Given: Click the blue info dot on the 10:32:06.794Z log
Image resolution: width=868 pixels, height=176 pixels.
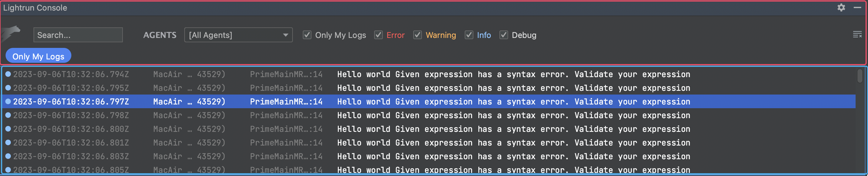Looking at the screenshot, I should coord(8,74).
